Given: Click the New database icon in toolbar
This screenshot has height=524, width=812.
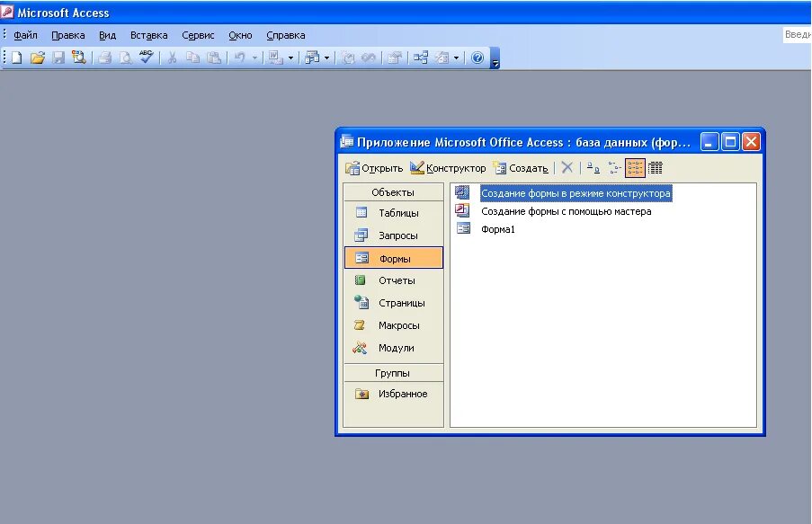Looking at the screenshot, I should (x=16, y=58).
